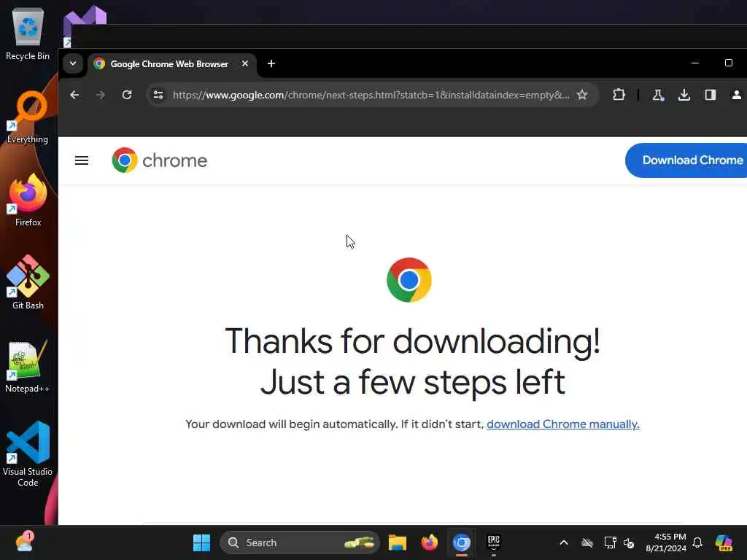This screenshot has height=560, width=747.
Task: Open File Explorer from the taskbar
Action: [398, 542]
